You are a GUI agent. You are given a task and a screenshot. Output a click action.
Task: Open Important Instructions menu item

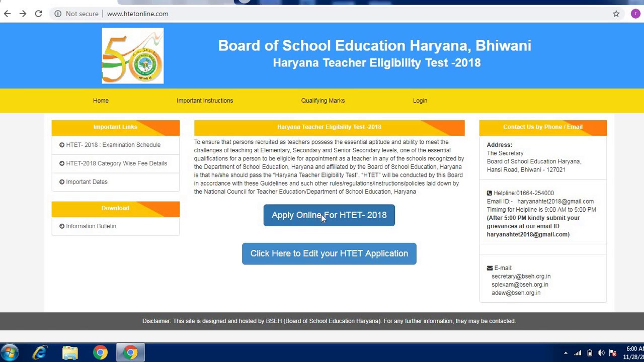(205, 101)
